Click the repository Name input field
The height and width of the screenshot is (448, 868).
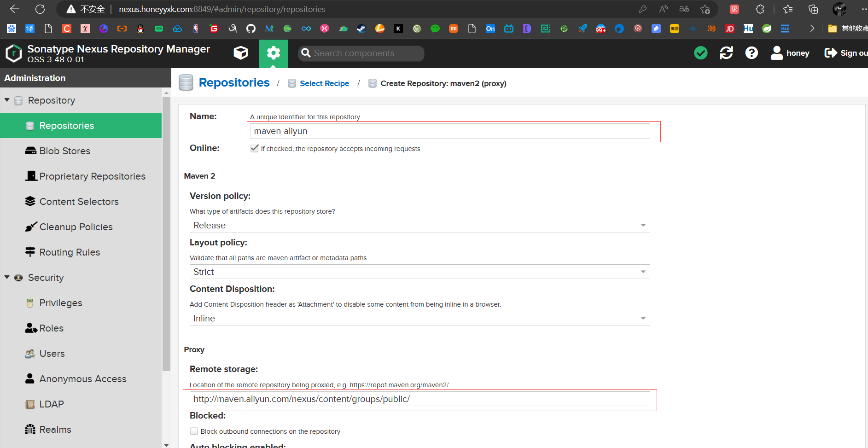tap(450, 131)
